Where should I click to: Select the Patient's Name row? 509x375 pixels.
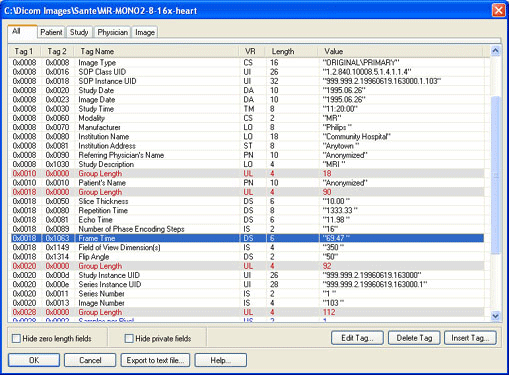[x=246, y=183]
